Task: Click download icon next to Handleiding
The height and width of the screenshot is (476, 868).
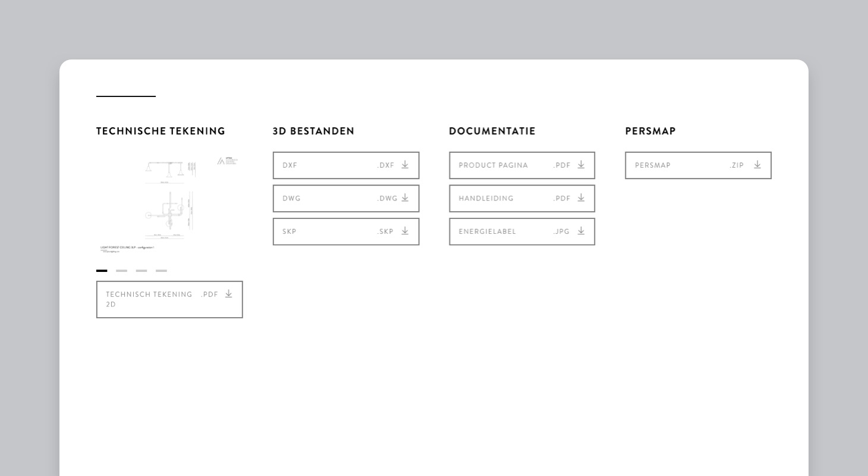Action: [581, 198]
